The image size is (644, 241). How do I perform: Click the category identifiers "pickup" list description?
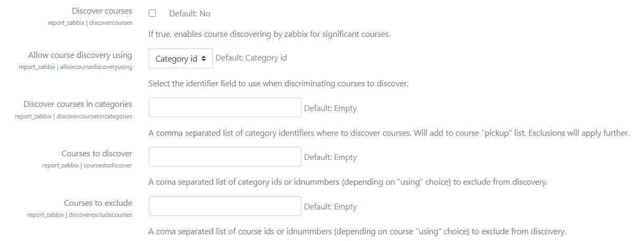(388, 133)
